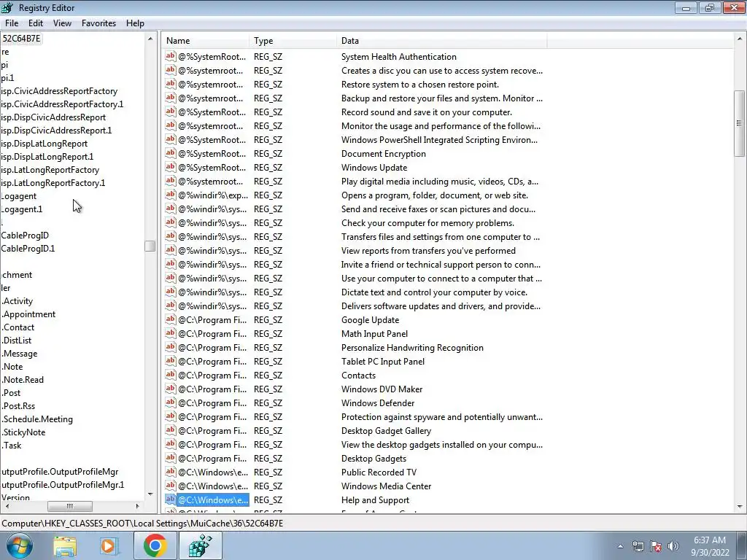Select the Logagent.1 tree key
The height and width of the screenshot is (560, 747).
tap(22, 209)
